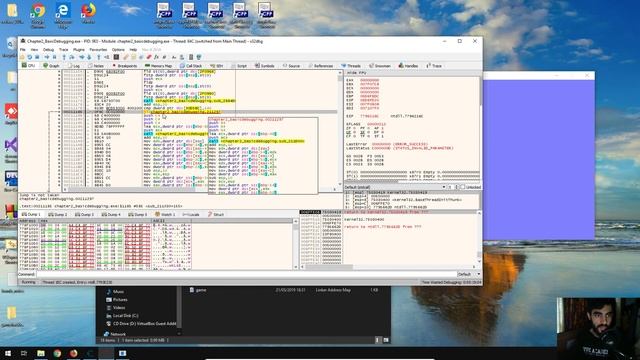
Task: Open Windows Start menu
Action: point(8,353)
